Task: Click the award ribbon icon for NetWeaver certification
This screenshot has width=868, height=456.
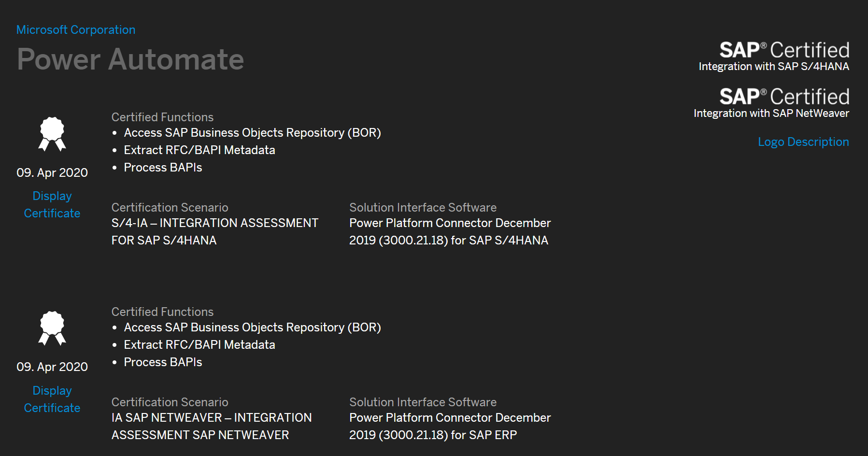Action: tap(52, 328)
